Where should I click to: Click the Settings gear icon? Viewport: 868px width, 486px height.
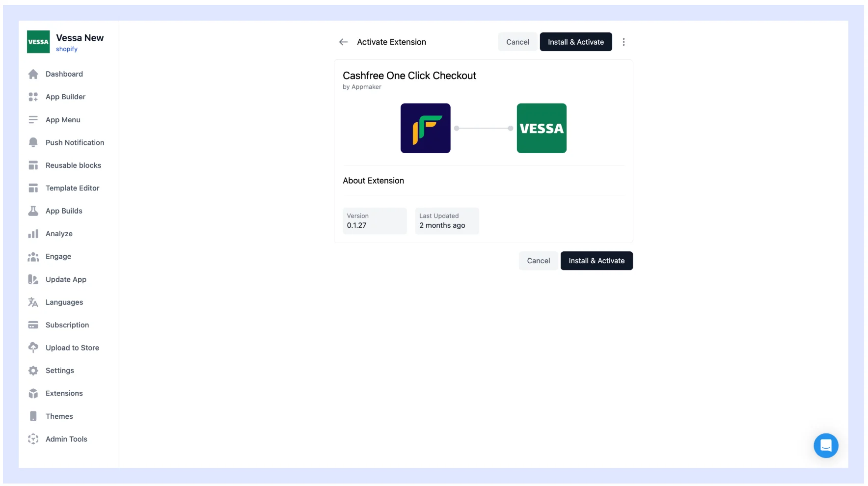(x=33, y=371)
